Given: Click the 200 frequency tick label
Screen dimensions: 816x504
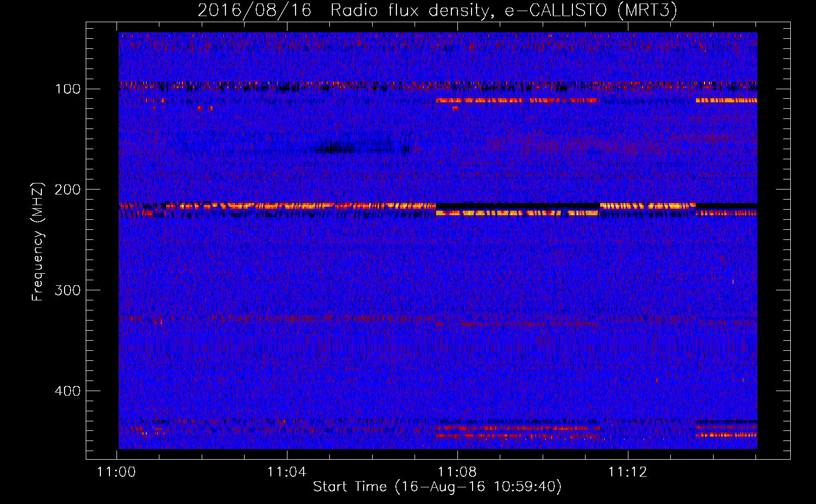Looking at the screenshot, I should (x=68, y=190).
